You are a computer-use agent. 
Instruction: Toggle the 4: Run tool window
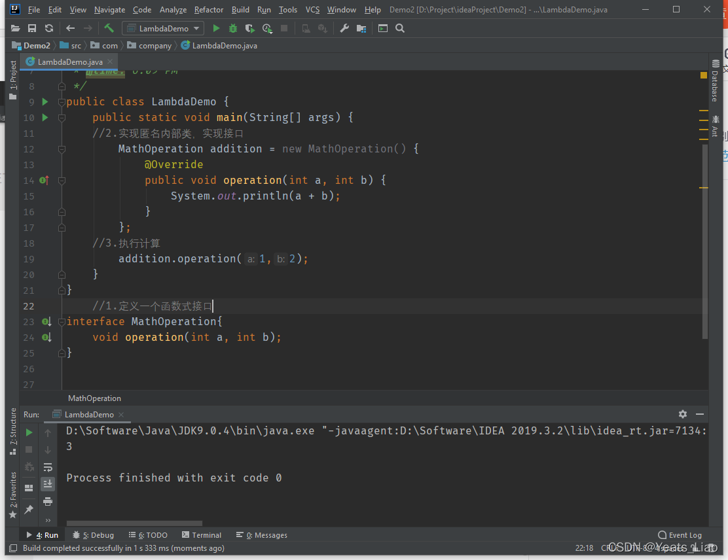[x=42, y=535]
